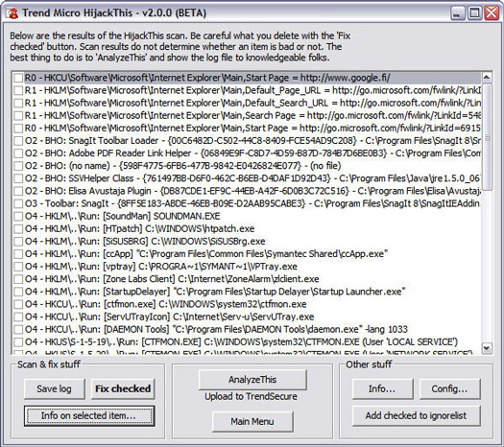Maximize the HijackThis window

[x=474, y=13]
